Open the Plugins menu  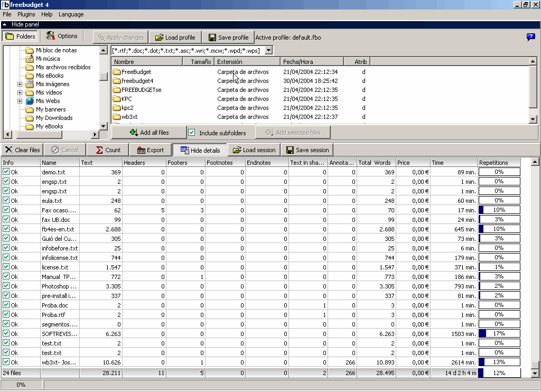click(26, 14)
